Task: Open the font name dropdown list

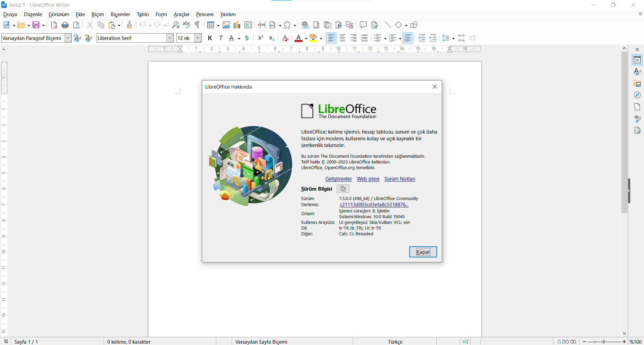Action: 170,38
